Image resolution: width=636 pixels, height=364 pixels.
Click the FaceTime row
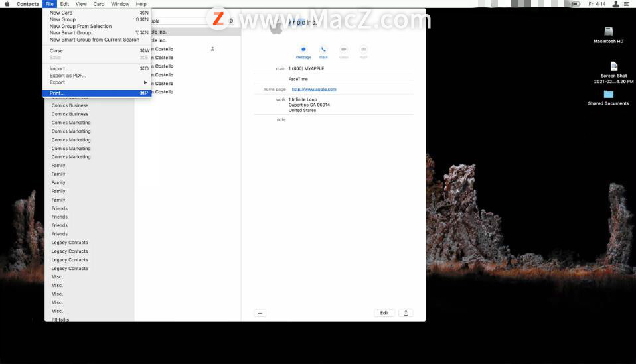pos(298,79)
